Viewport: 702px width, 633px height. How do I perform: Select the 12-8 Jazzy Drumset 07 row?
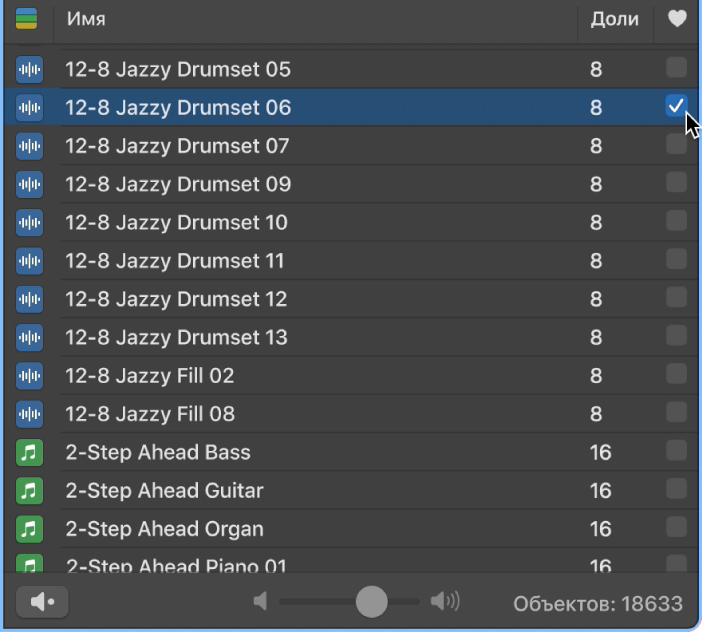tap(177, 146)
